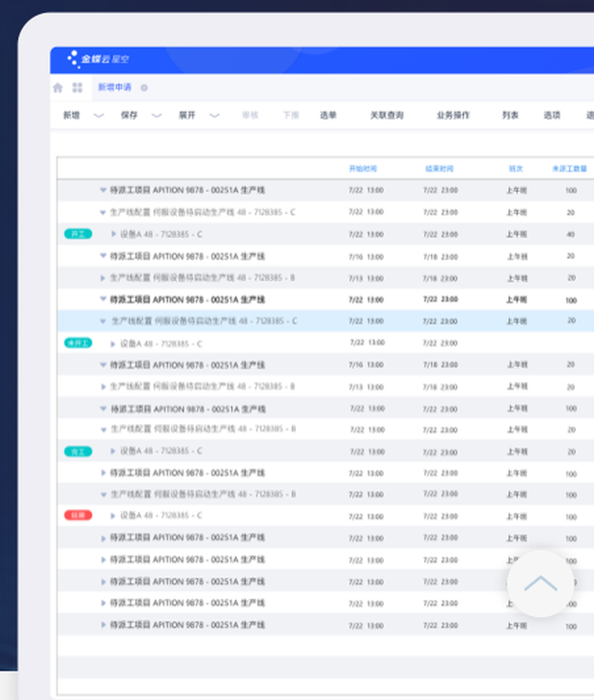The image size is (594, 700).
Task: Open the application grid icon beside home
Action: pos(76,87)
